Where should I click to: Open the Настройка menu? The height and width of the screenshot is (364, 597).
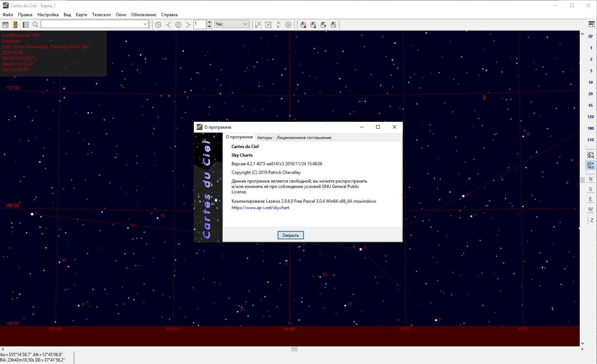48,15
